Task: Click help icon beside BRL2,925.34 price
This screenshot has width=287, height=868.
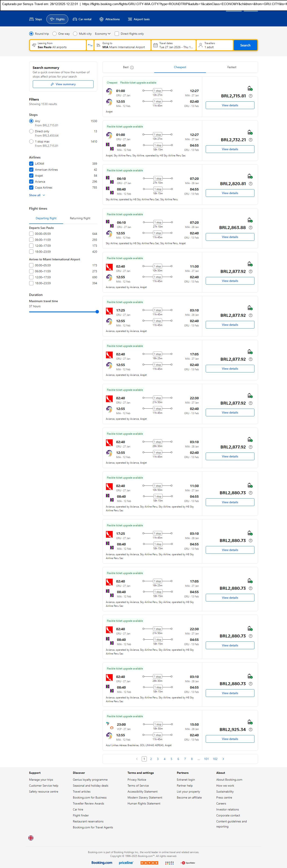Action: click(x=250, y=730)
